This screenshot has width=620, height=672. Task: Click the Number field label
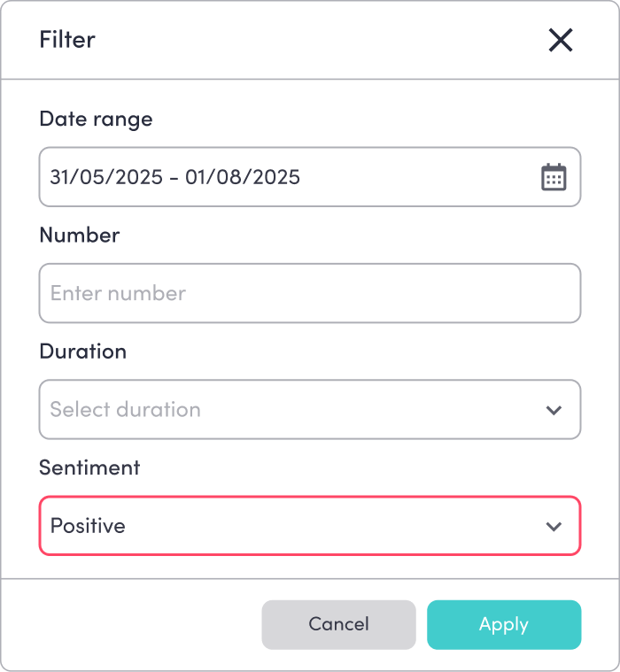click(x=80, y=235)
